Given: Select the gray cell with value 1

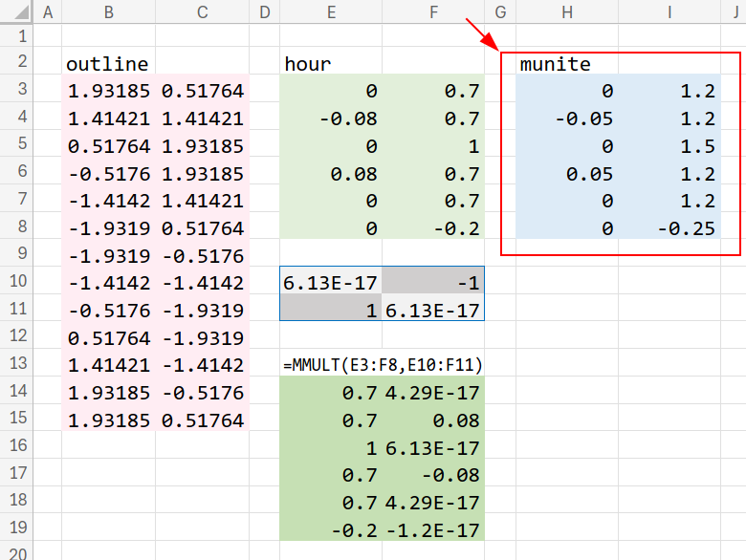Looking at the screenshot, I should tap(330, 311).
